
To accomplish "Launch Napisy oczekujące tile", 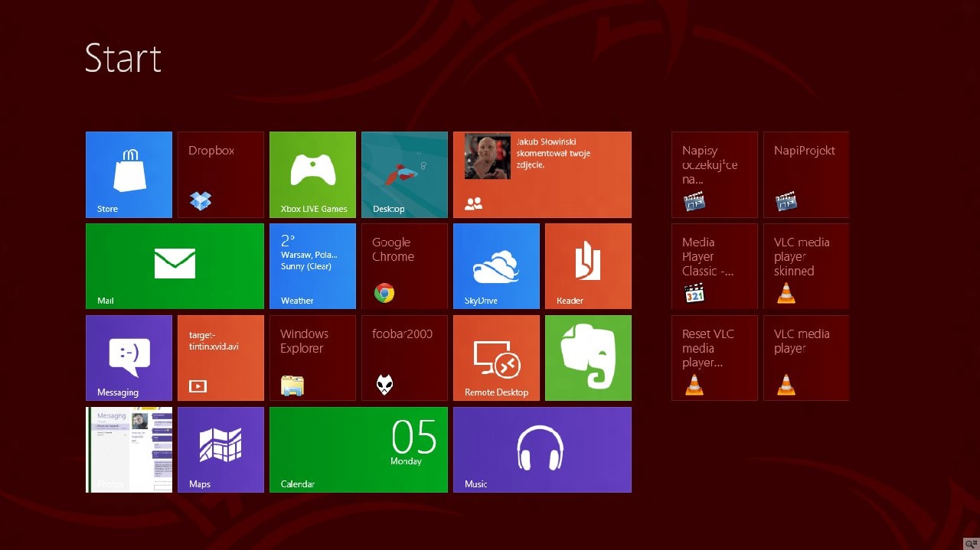I will click(714, 174).
